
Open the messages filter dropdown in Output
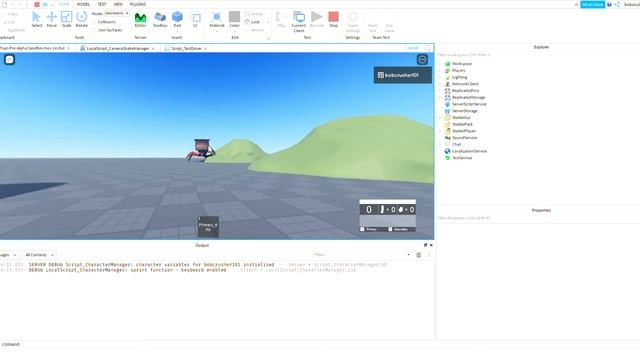click(x=9, y=255)
